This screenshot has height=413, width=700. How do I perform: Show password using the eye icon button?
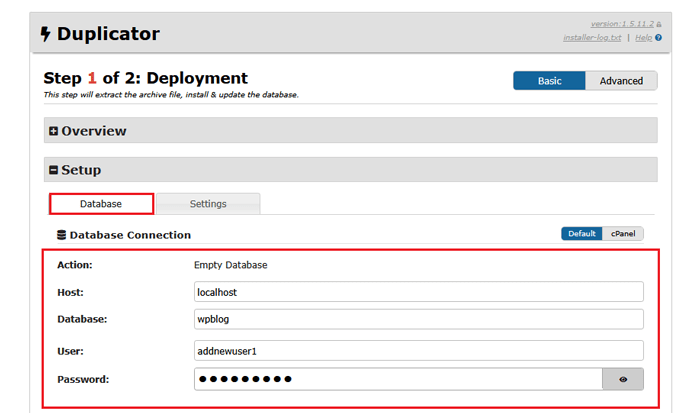pos(623,379)
